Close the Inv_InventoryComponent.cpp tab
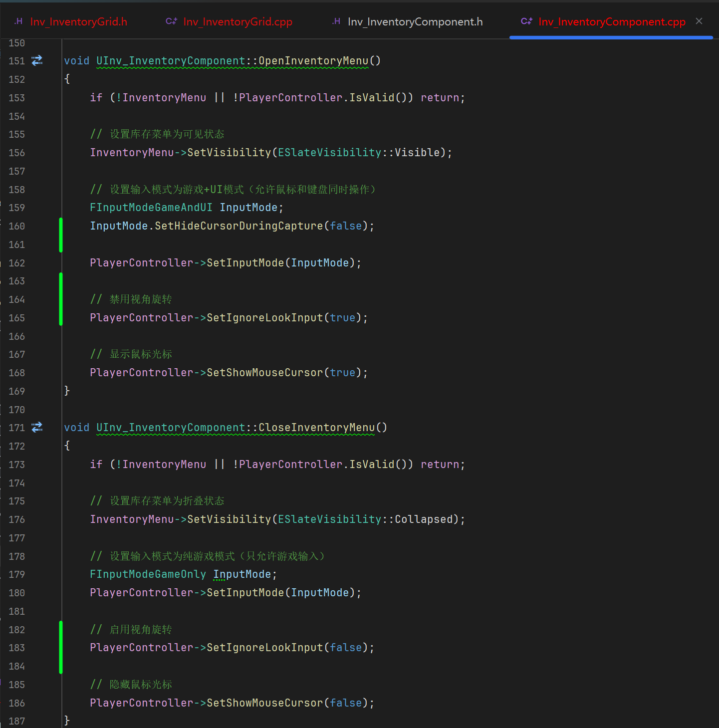This screenshot has height=728, width=719. click(699, 21)
